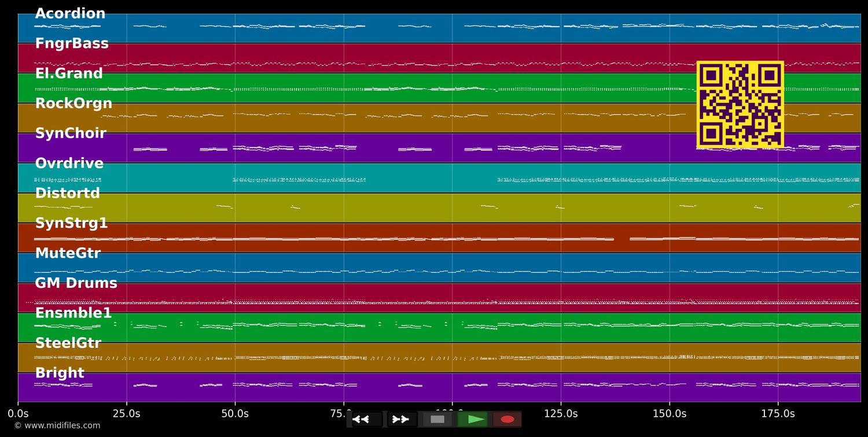This screenshot has width=868, height=437.
Task: Select the Distortd track label
Action: pos(67,194)
